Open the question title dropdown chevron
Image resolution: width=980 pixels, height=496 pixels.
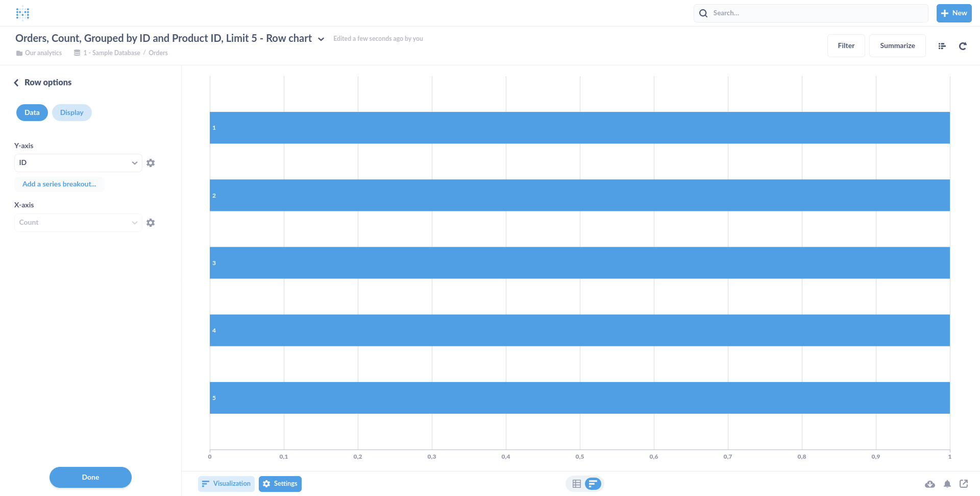pos(321,39)
